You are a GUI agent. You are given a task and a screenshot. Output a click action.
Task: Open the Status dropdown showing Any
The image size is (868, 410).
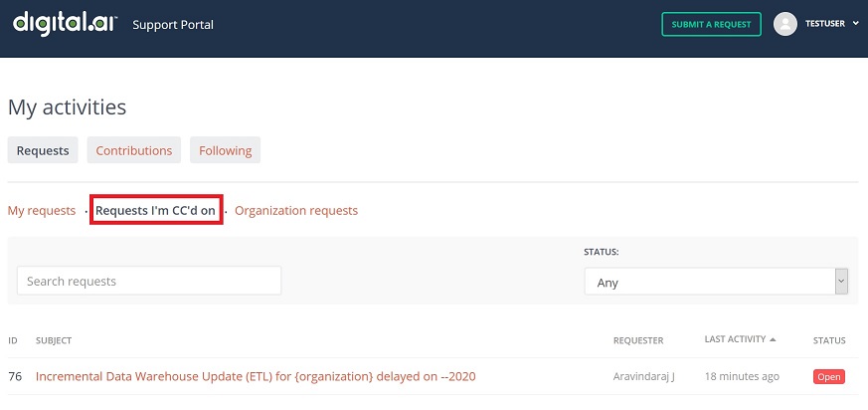(708, 283)
